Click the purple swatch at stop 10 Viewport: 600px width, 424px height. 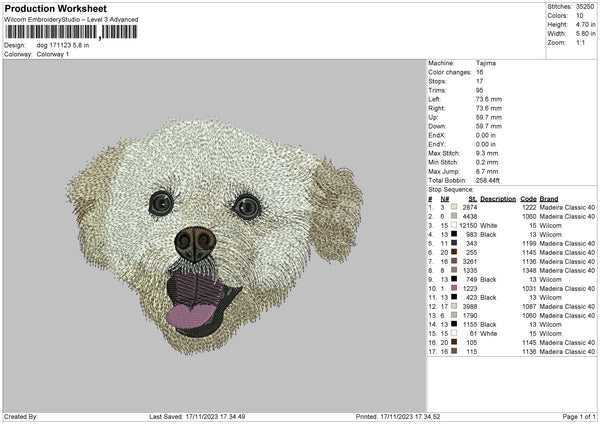tap(453, 288)
